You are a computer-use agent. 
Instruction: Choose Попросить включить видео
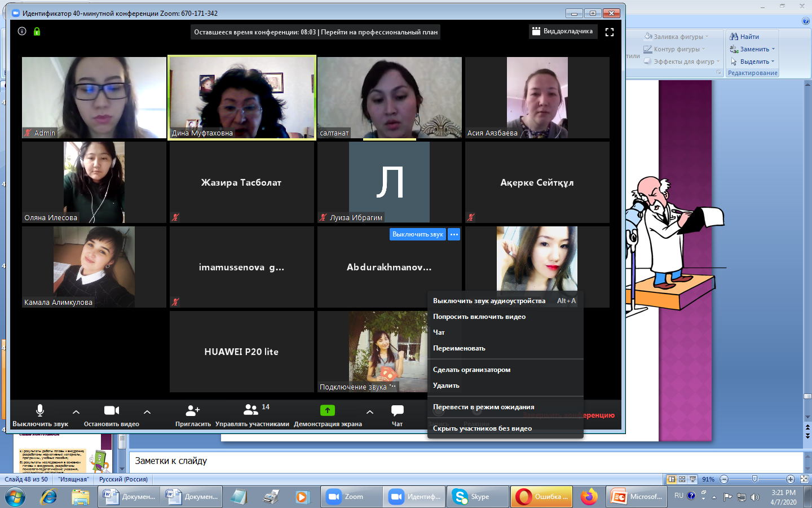[x=505, y=317]
